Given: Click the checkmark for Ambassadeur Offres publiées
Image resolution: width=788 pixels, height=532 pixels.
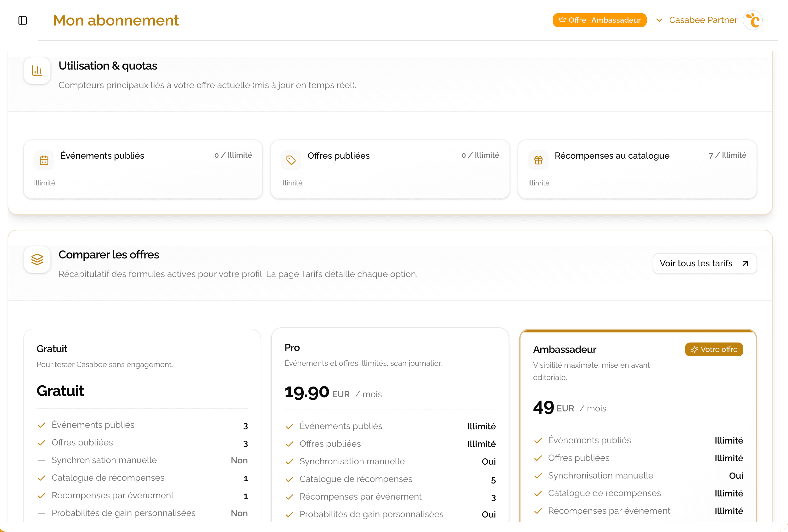Looking at the screenshot, I should [x=538, y=458].
